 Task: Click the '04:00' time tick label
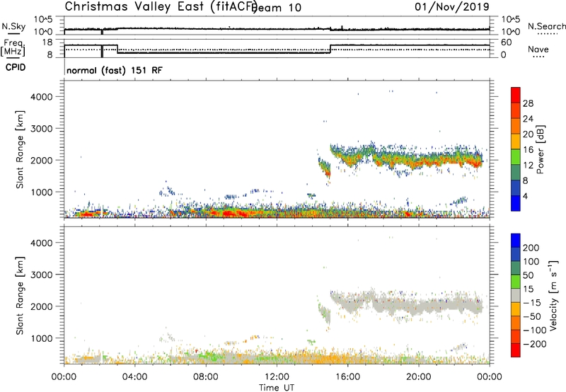(x=134, y=377)
